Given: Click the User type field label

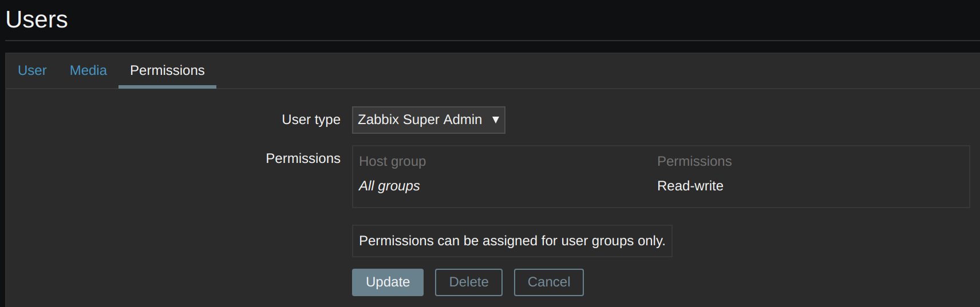Looking at the screenshot, I should (311, 119).
